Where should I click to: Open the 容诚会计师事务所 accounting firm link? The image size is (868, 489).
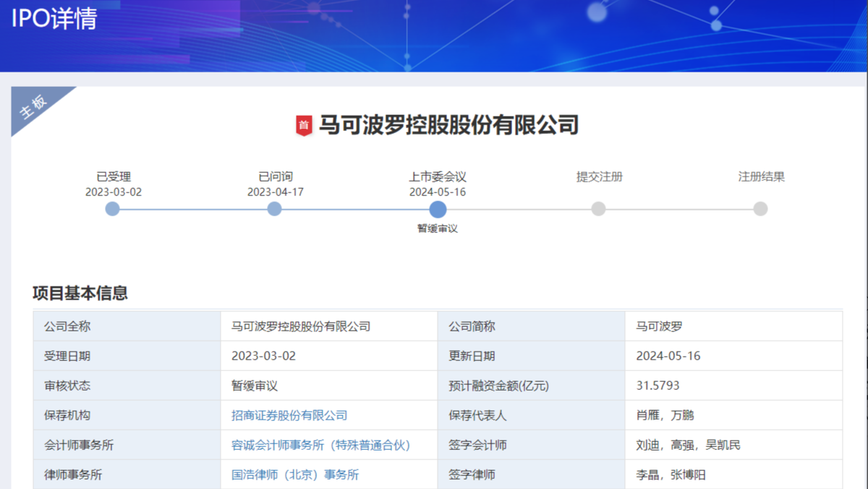320,445
